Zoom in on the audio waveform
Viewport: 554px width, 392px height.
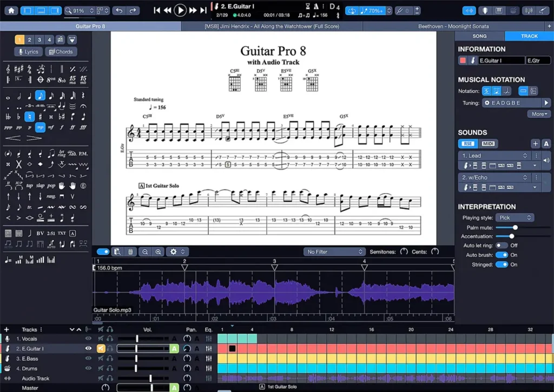point(159,252)
